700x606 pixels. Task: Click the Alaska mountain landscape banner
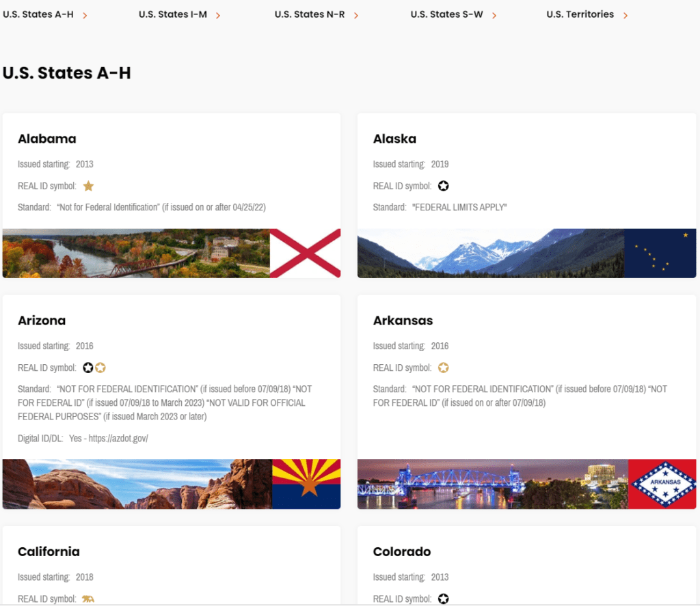[490, 253]
